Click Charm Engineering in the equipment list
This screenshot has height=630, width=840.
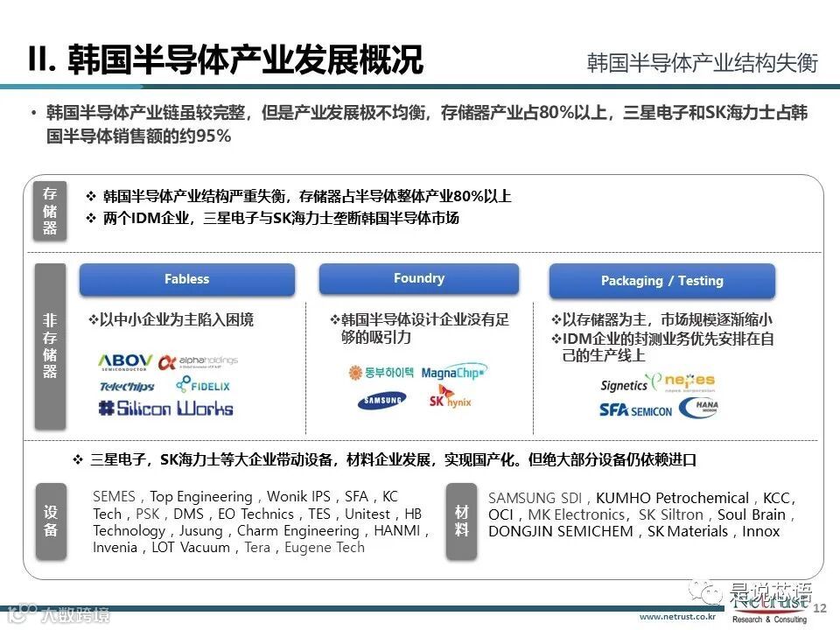pyautogui.click(x=297, y=531)
